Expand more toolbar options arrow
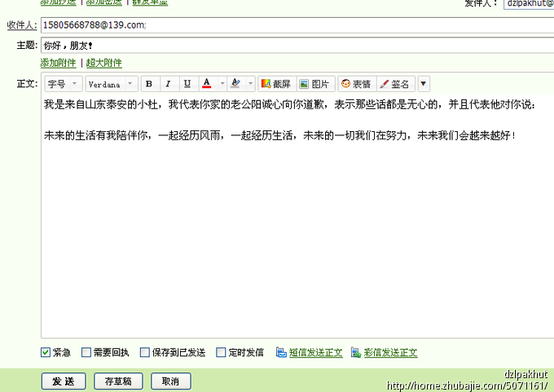 point(424,84)
